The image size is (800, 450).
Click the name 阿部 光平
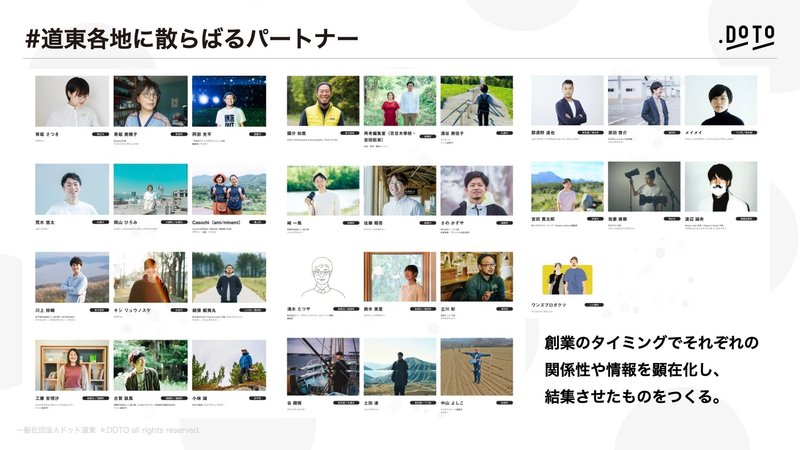(202, 134)
